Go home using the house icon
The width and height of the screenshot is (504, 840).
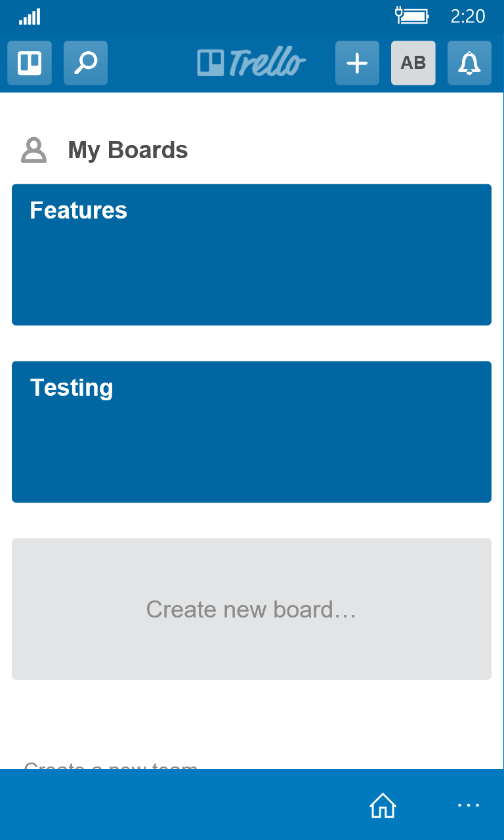383,805
